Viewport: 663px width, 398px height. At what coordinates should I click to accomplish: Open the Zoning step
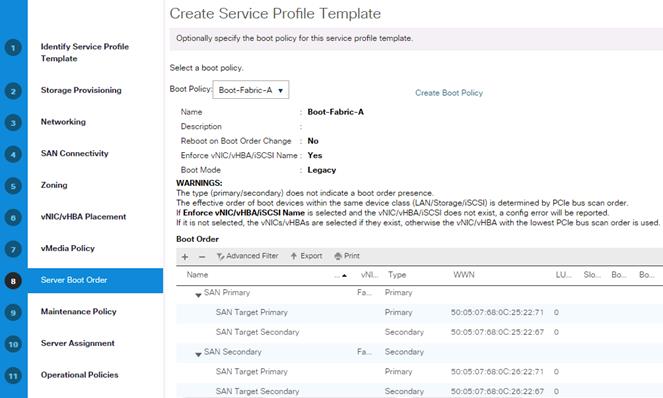coord(54,185)
